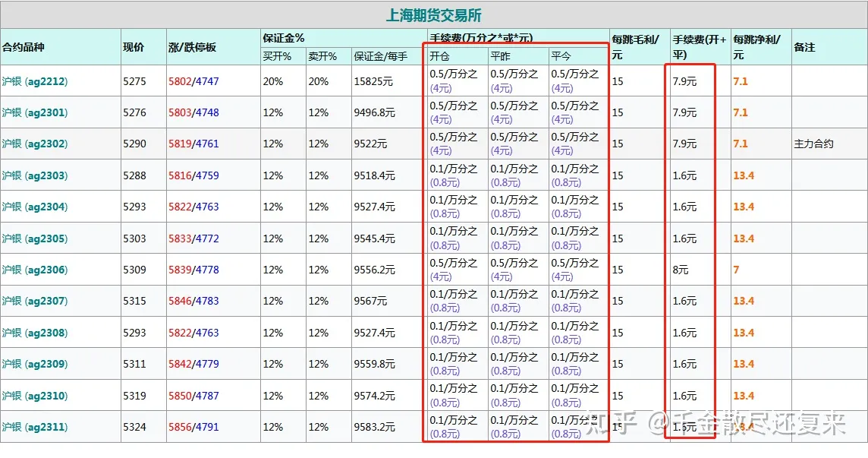Click limit prices 5802/4747
The image size is (868, 458).
(x=193, y=81)
